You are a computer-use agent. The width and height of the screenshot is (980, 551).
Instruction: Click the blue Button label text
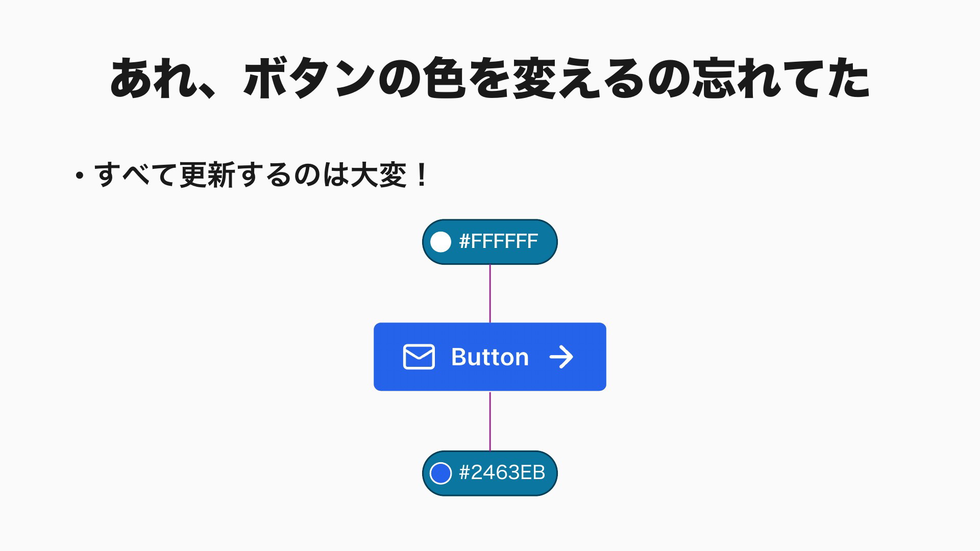point(490,357)
